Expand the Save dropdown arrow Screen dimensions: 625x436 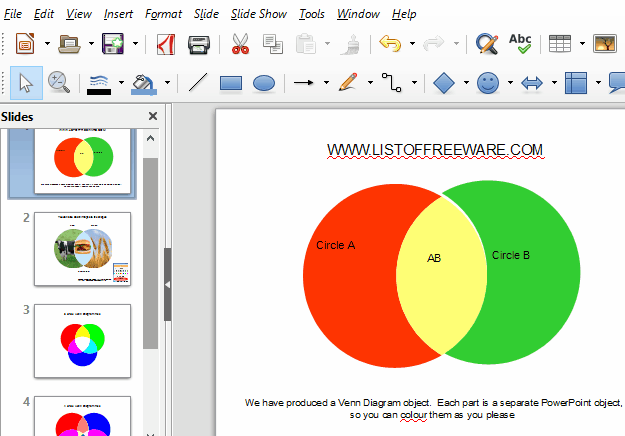tap(135, 43)
